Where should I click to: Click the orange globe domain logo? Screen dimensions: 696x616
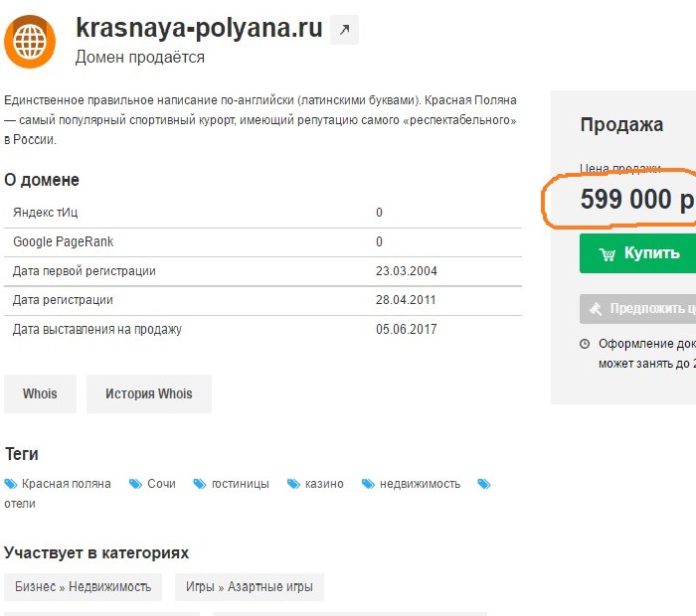(30, 41)
